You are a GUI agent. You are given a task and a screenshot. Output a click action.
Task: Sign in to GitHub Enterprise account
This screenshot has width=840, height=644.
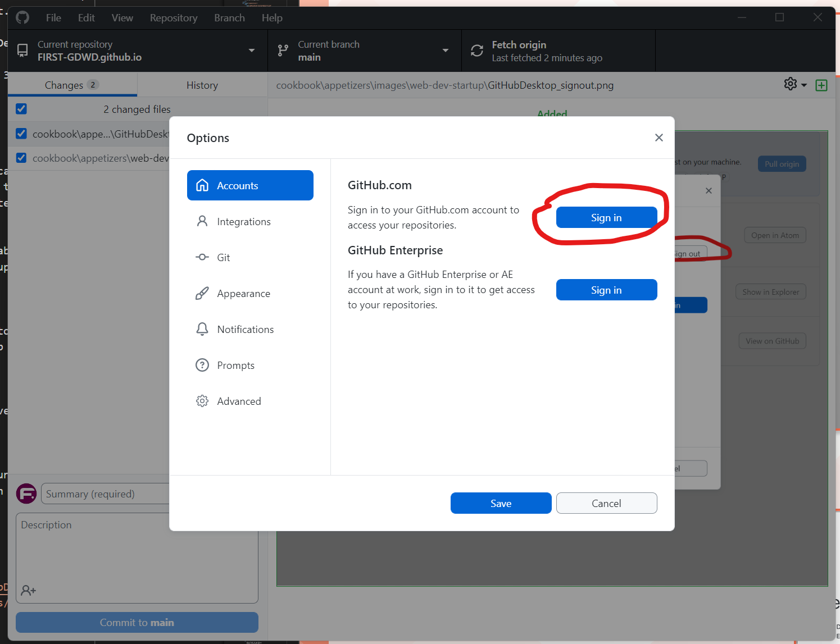[x=606, y=290]
